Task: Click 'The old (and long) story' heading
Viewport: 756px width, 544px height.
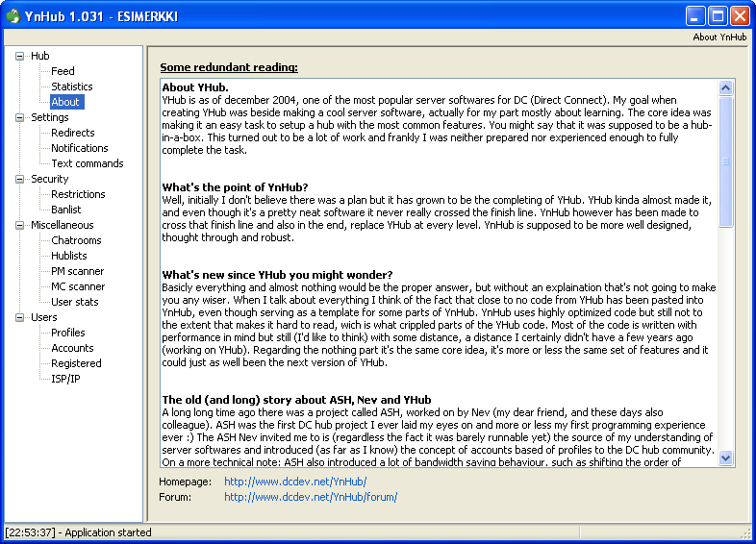Action: (x=296, y=400)
